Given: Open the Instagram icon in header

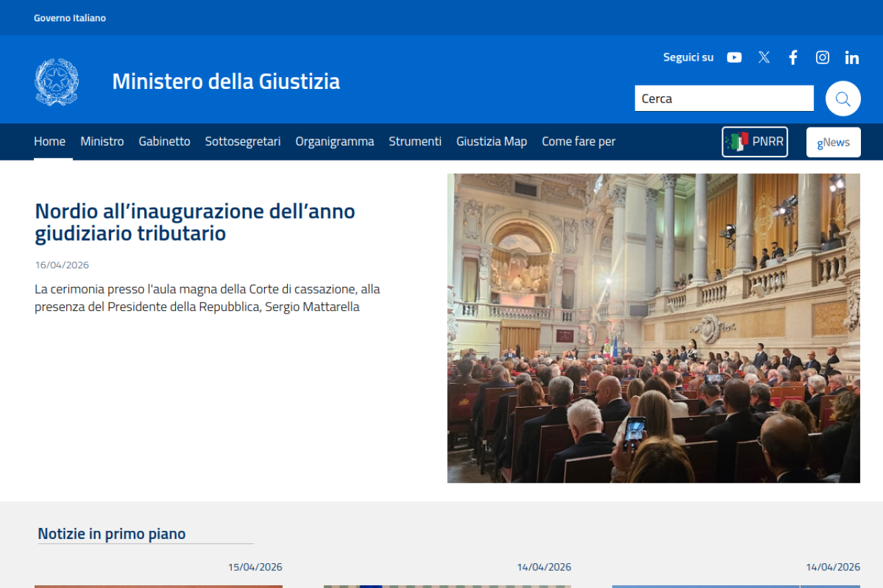Looking at the screenshot, I should point(822,58).
